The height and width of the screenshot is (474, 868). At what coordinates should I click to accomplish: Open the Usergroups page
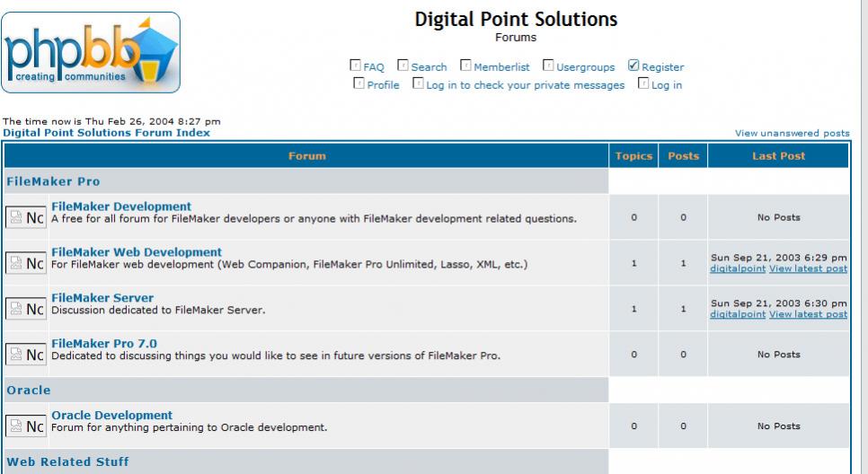click(585, 67)
